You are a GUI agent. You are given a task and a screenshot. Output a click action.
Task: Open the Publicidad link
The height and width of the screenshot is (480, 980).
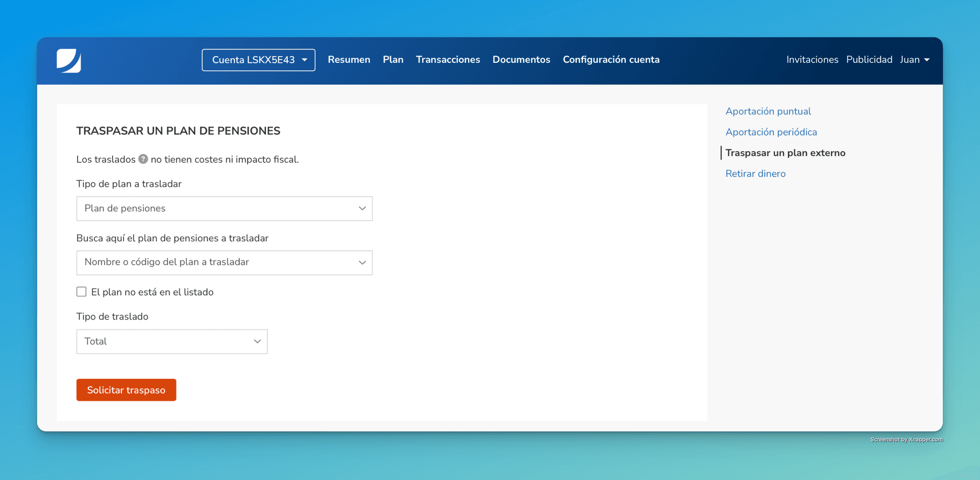869,60
